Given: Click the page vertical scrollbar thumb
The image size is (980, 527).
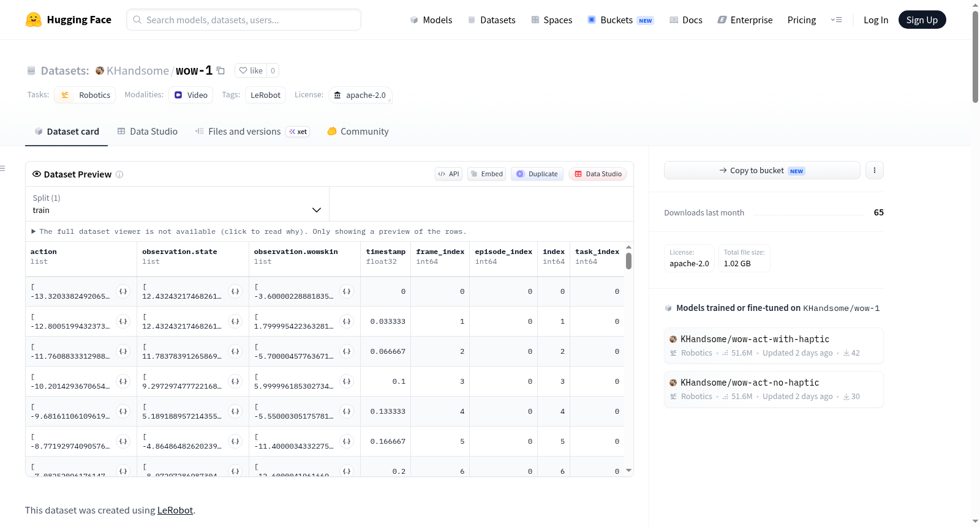Looking at the screenshot, I should click(x=975, y=56).
